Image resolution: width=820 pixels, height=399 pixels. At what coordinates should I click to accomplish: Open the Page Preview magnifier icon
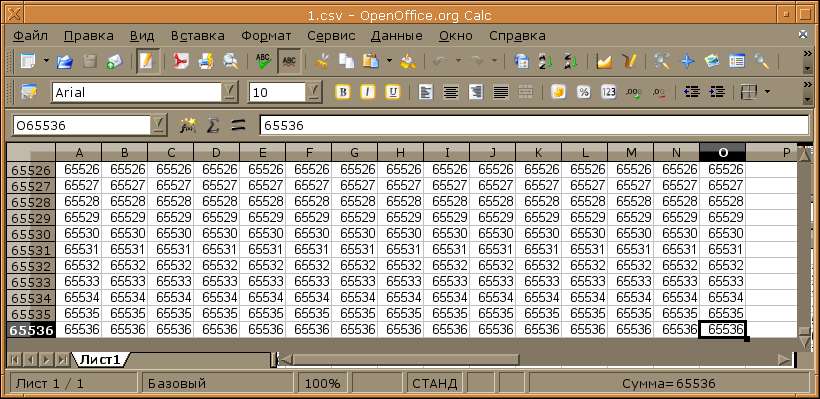(x=230, y=62)
